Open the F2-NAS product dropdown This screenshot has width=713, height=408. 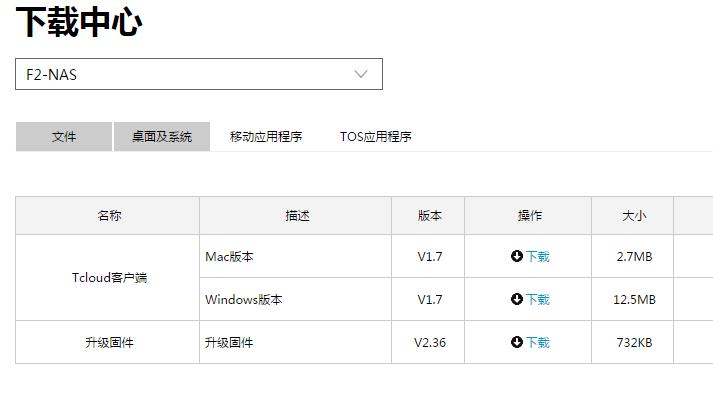point(198,74)
